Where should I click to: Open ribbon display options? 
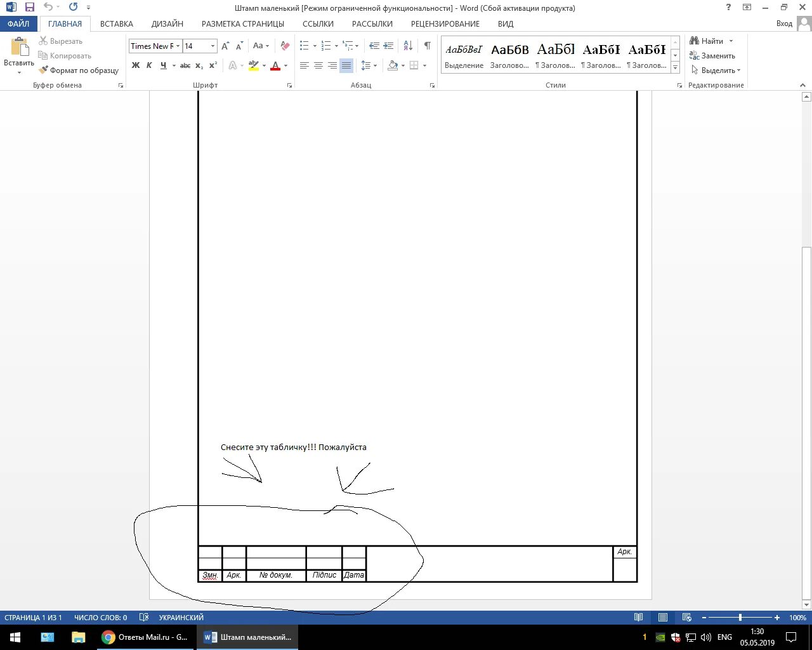[x=747, y=8]
